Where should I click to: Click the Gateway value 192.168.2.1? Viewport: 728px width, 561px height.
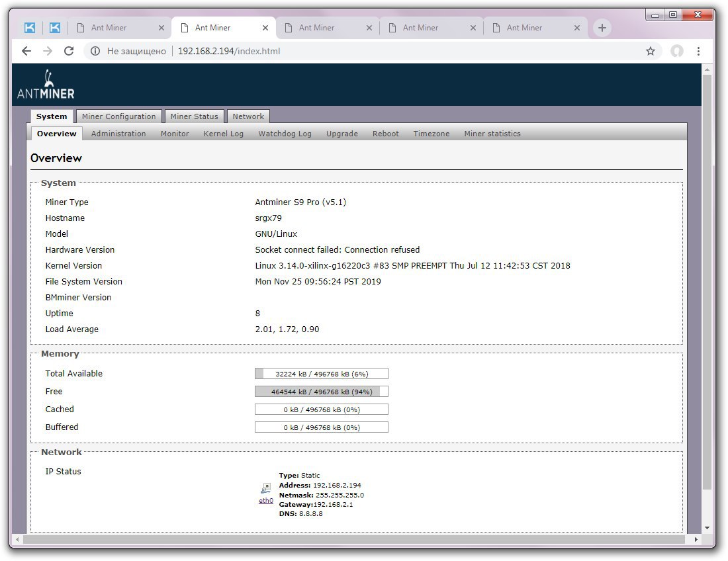pos(333,504)
